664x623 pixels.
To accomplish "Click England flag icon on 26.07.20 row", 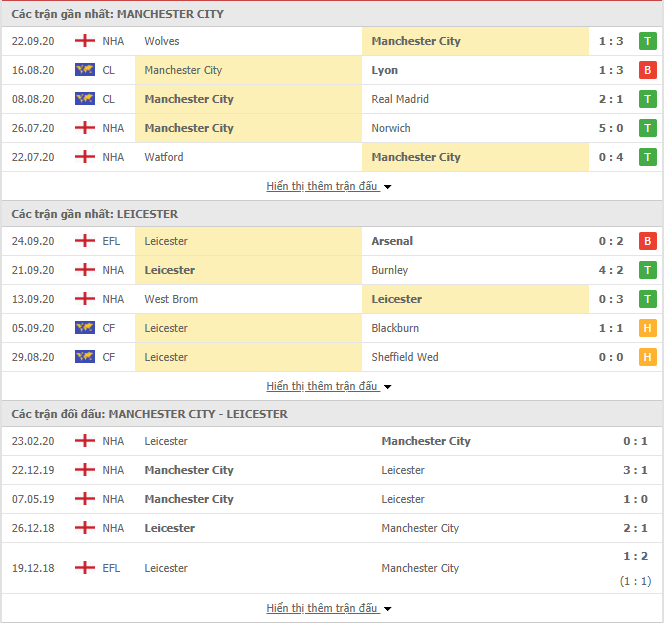I will [x=85, y=127].
